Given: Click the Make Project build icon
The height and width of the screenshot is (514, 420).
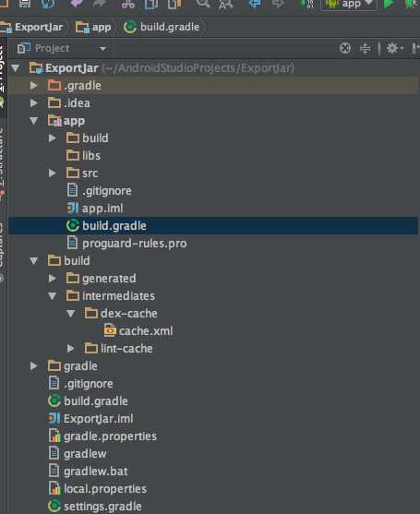Looking at the screenshot, I should [307, 4].
